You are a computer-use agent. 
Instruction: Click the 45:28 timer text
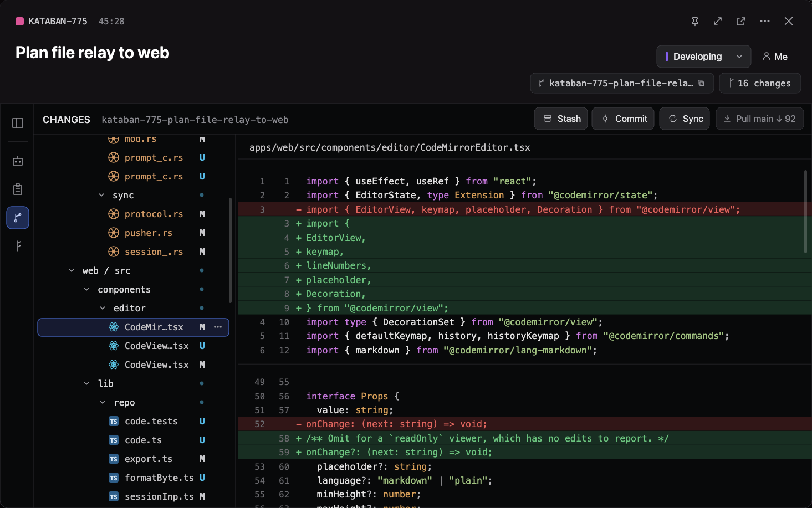111,21
